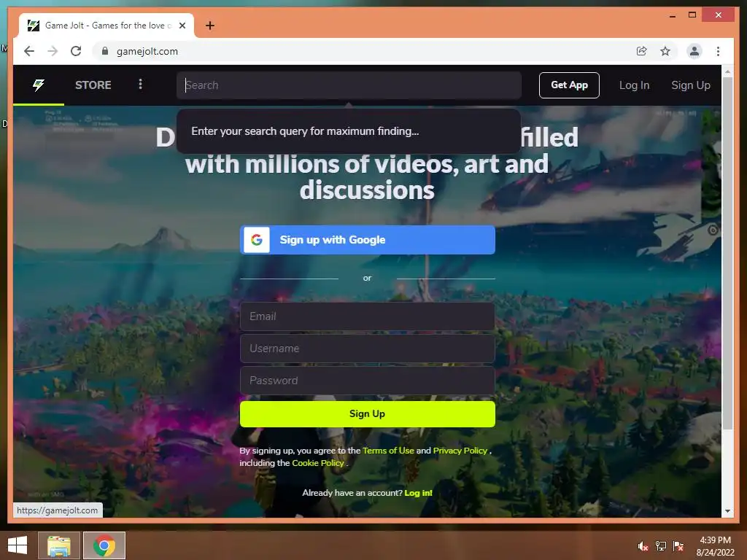The height and width of the screenshot is (560, 747).
Task: Focus the Email input field
Action: pyautogui.click(x=368, y=316)
